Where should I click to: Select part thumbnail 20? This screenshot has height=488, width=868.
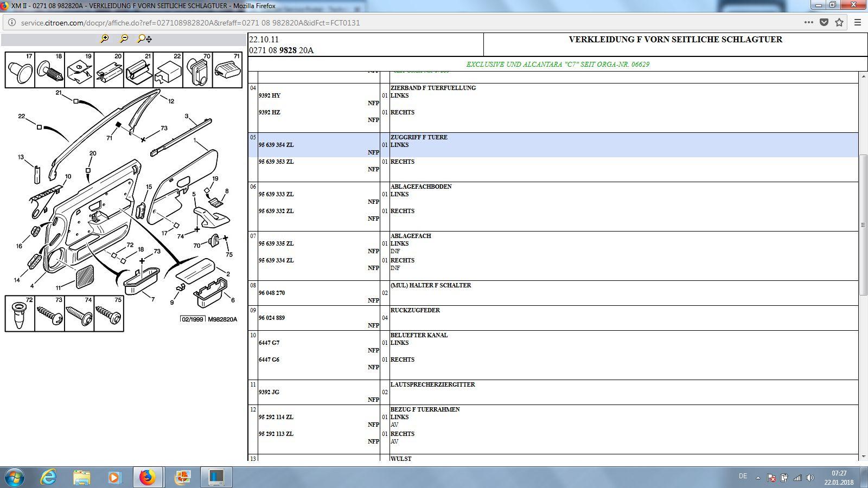(109, 70)
